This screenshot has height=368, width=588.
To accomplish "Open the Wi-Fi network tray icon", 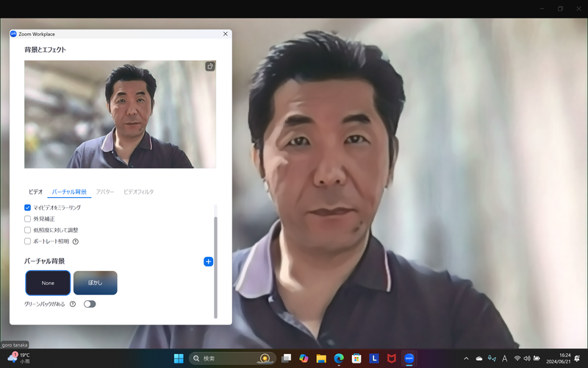I will (x=517, y=358).
